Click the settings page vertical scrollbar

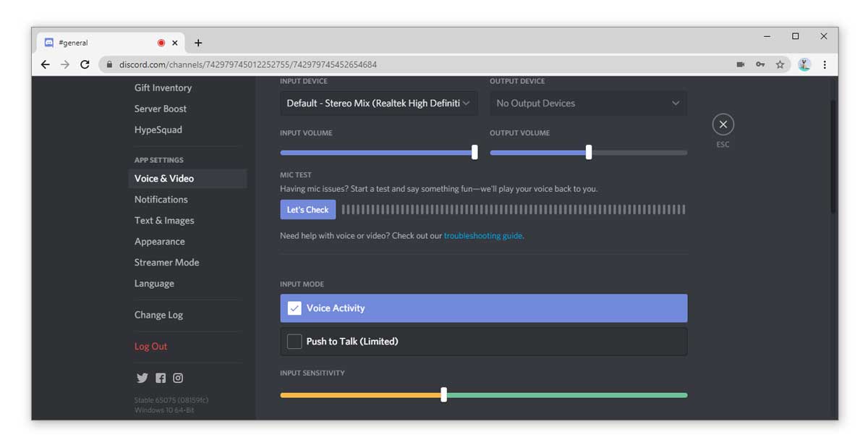point(833,156)
